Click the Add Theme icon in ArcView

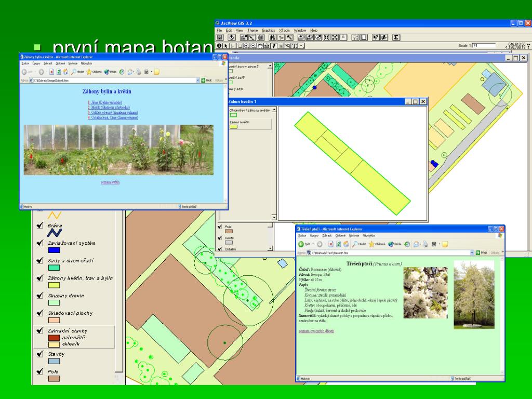(x=231, y=37)
